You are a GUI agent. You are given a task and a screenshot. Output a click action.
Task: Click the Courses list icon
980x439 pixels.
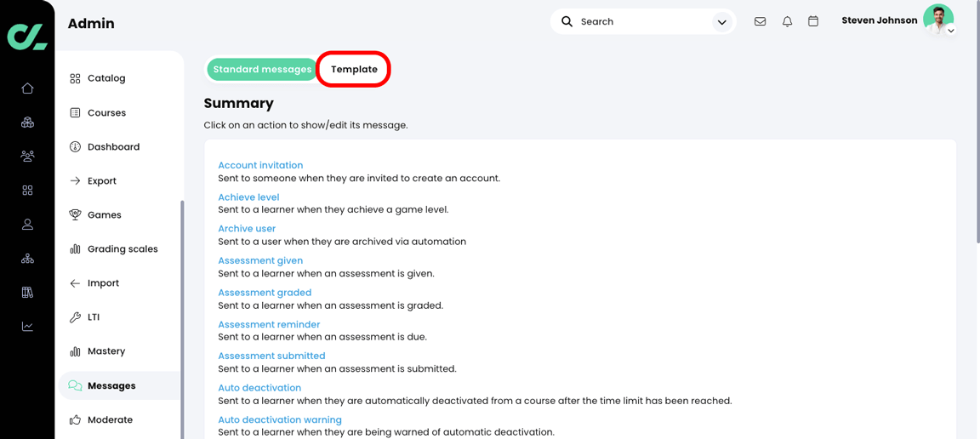(75, 113)
